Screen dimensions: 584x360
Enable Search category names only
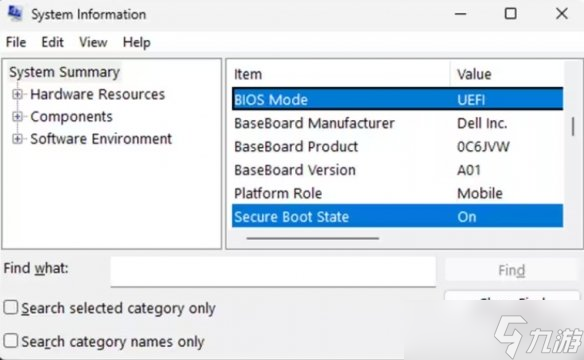click(x=11, y=341)
